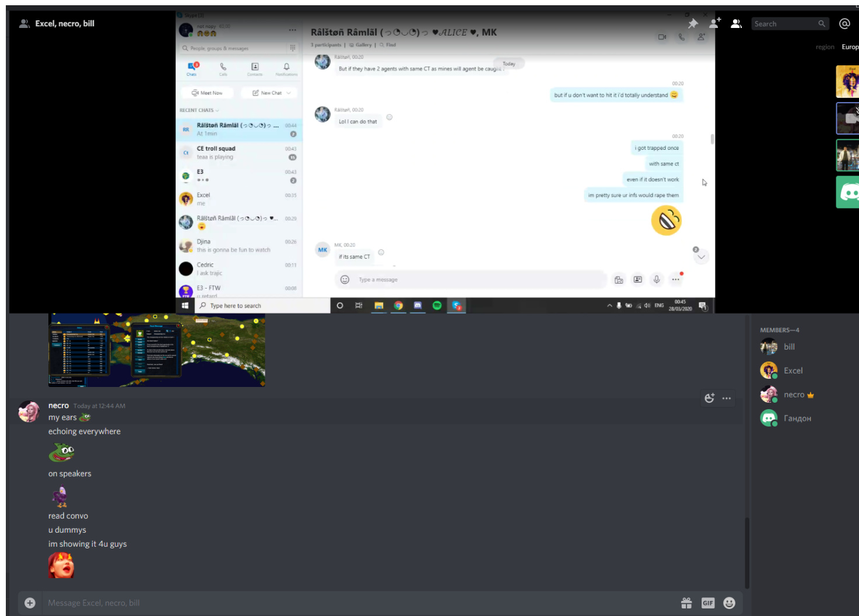This screenshot has height=616, width=859.
Task: Open Skype from the taskbar
Action: coord(457,305)
